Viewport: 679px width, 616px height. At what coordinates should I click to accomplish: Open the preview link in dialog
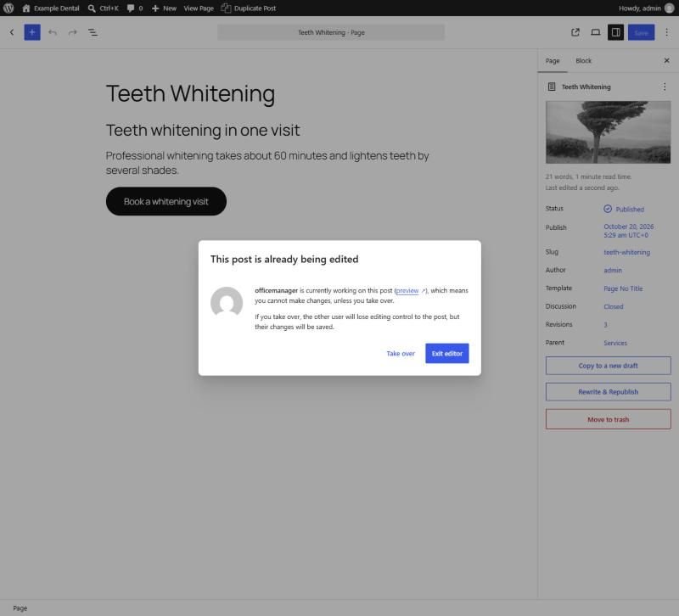(x=407, y=290)
